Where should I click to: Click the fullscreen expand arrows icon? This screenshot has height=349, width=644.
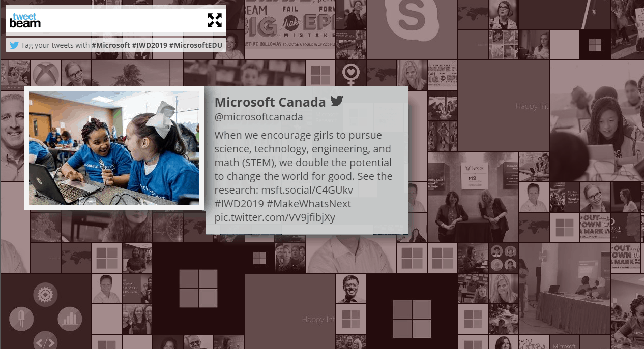click(x=215, y=20)
